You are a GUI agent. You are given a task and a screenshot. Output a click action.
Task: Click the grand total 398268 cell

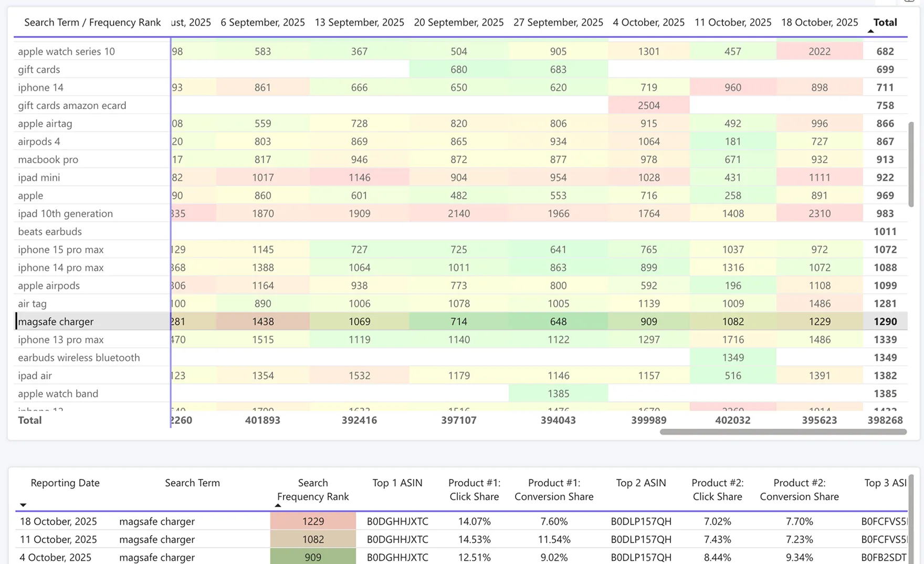pos(885,420)
